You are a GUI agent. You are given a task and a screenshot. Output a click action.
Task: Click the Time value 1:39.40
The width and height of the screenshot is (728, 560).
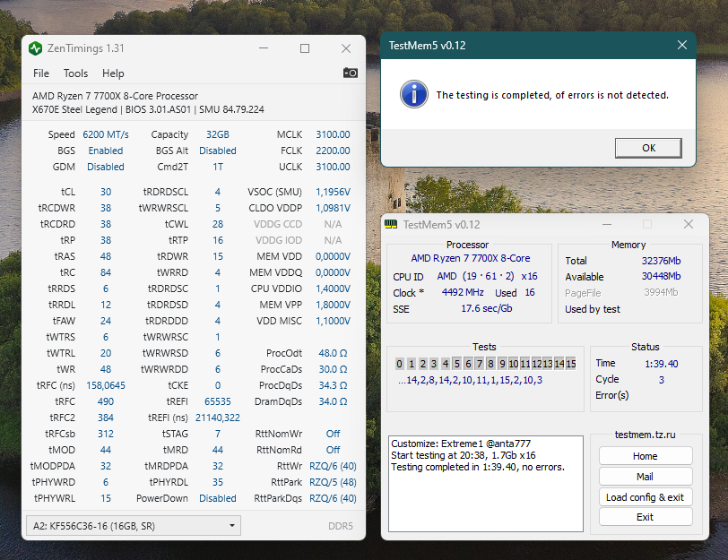click(x=661, y=364)
